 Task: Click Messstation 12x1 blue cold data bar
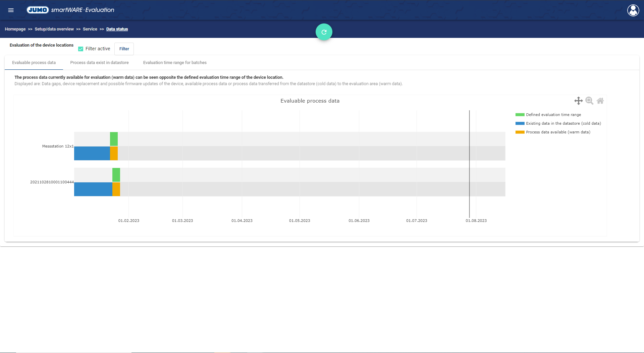92,154
